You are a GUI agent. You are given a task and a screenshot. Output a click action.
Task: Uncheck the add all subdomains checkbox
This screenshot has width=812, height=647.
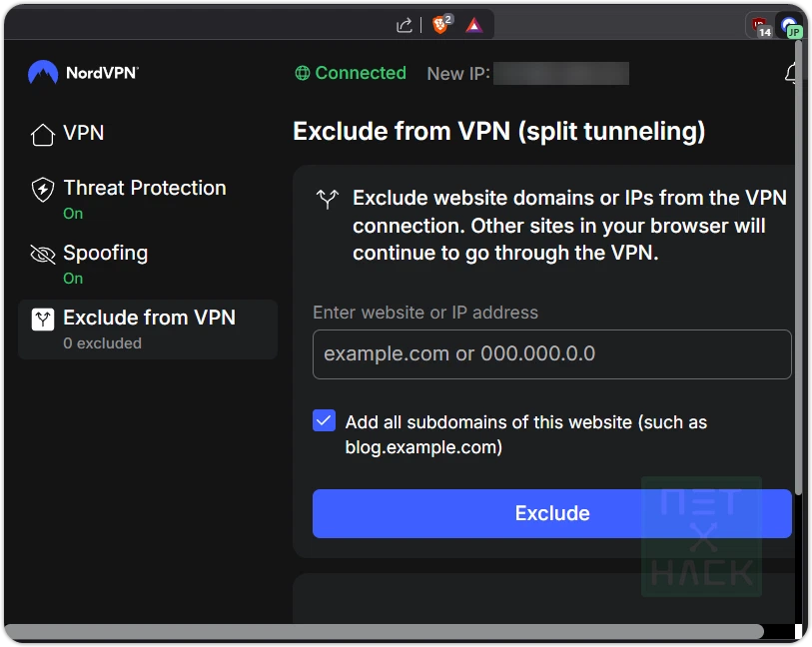[x=324, y=420]
